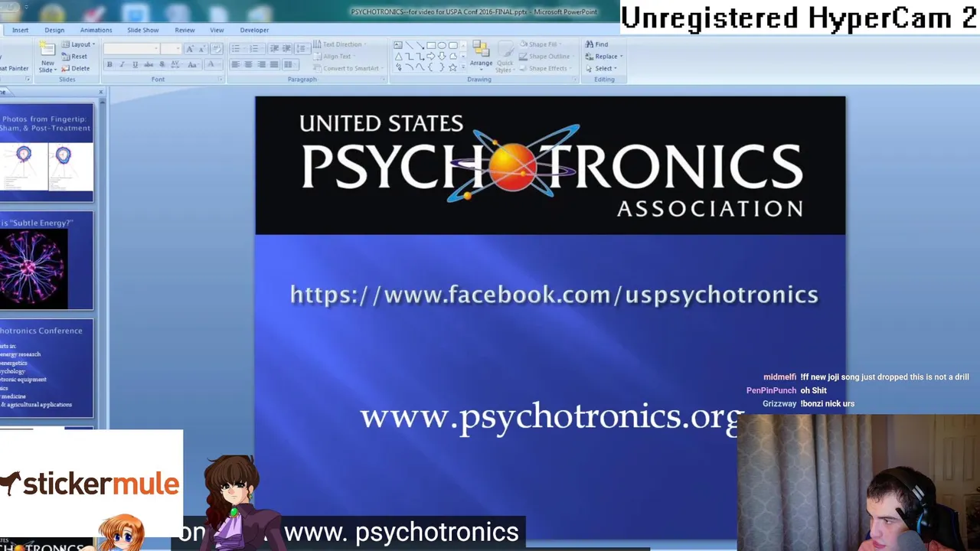Screen dimensions: 980x551
Task: Open the Review tab
Action: 185,30
